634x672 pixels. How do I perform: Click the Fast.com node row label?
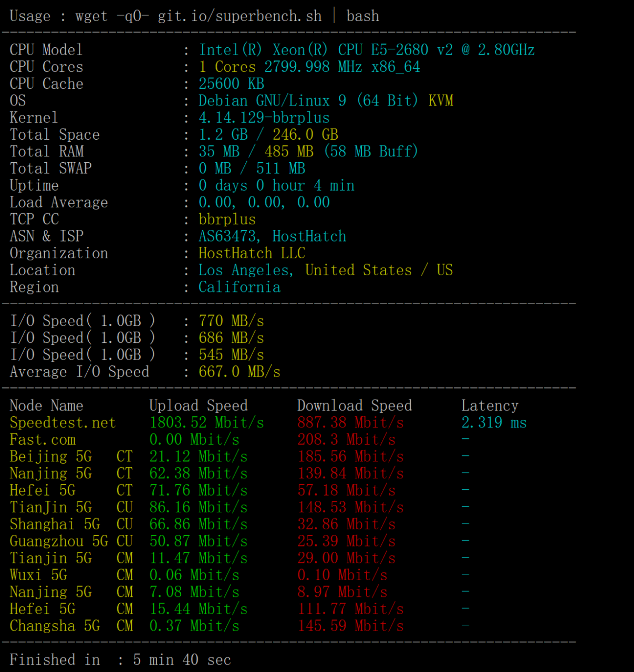pyautogui.click(x=43, y=439)
